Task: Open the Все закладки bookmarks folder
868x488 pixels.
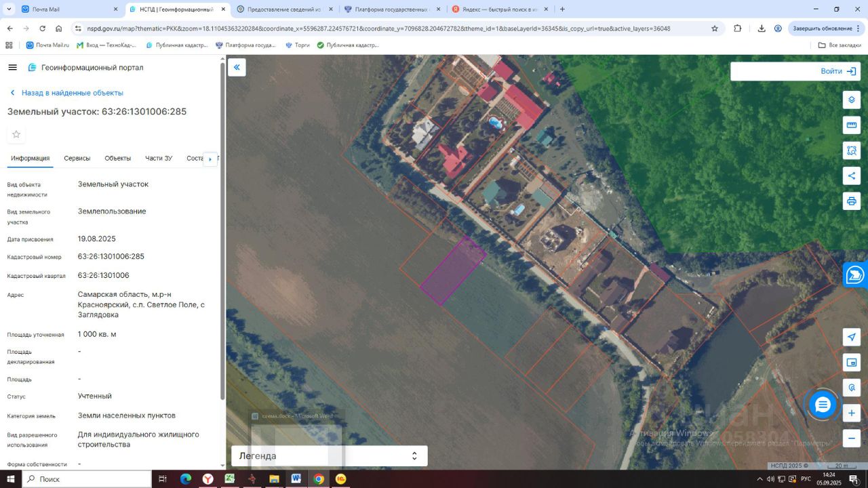Action: coord(840,45)
